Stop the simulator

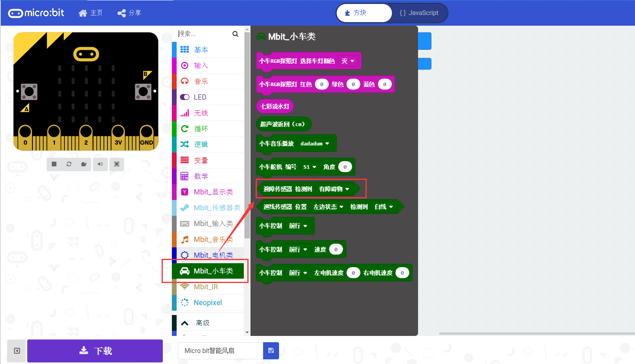[x=54, y=164]
